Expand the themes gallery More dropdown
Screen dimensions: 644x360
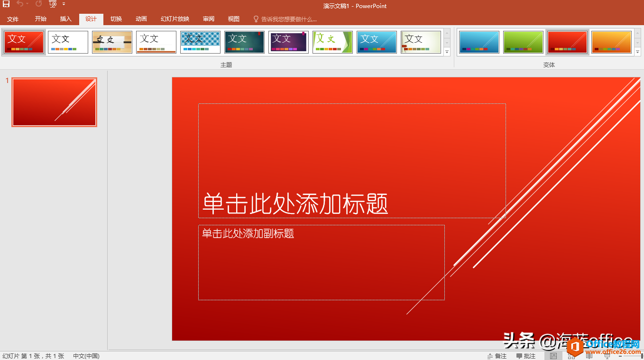tap(446, 53)
